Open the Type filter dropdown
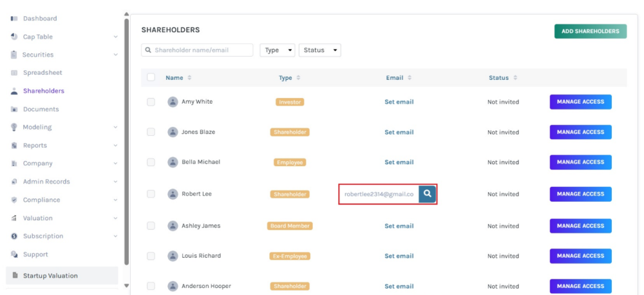 [277, 50]
